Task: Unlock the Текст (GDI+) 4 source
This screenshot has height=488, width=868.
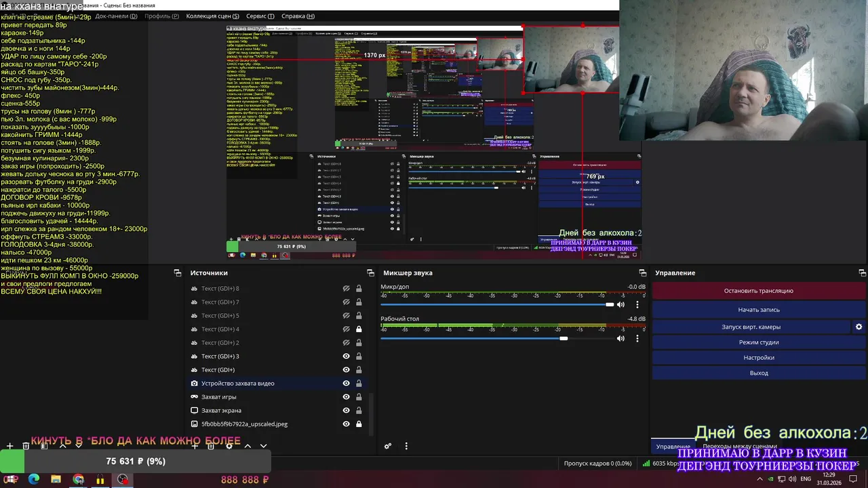Action: coord(359,329)
